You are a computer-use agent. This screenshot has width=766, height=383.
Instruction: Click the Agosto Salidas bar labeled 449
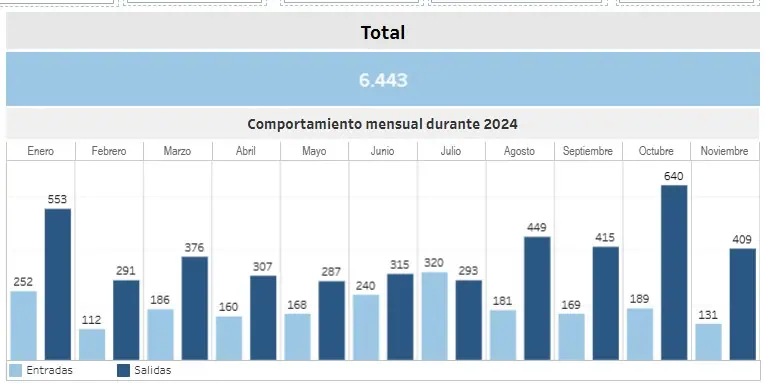537,298
